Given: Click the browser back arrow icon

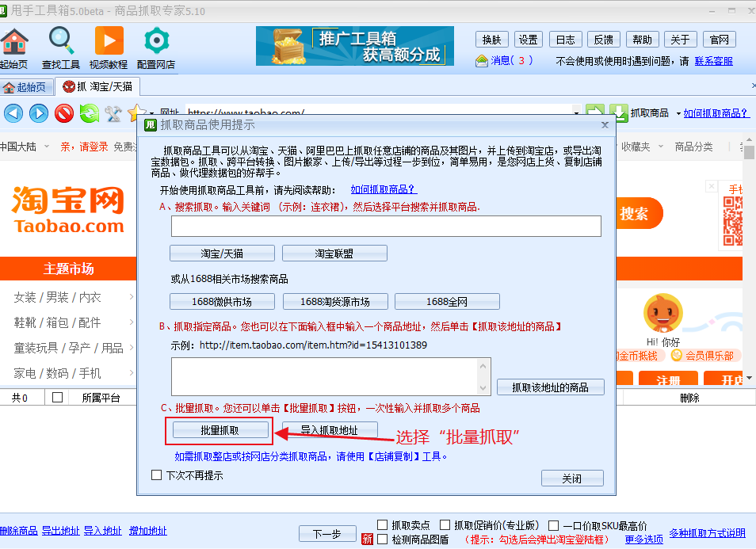Looking at the screenshot, I should pos(13,114).
